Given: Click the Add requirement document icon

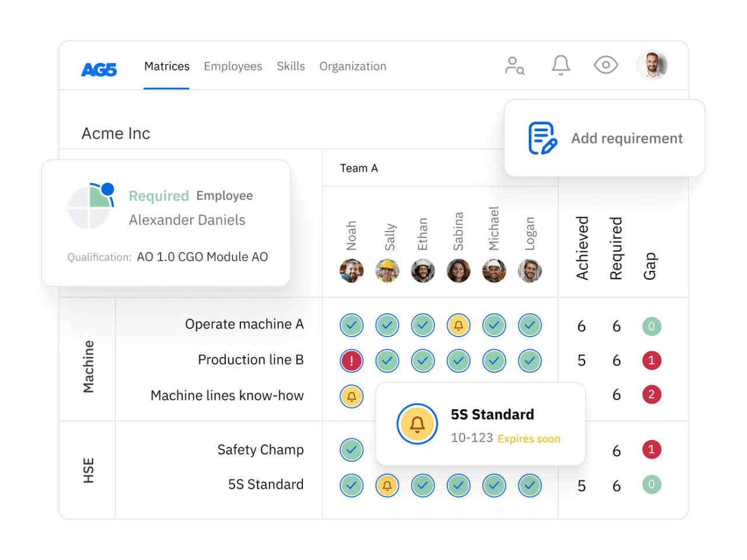Looking at the screenshot, I should tap(543, 138).
